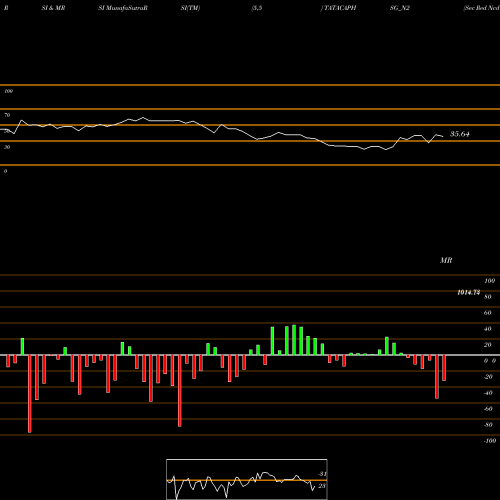The width and height of the screenshot is (500, 500).
Task: Click the RSI axis label 100
Action: click(x=9, y=91)
